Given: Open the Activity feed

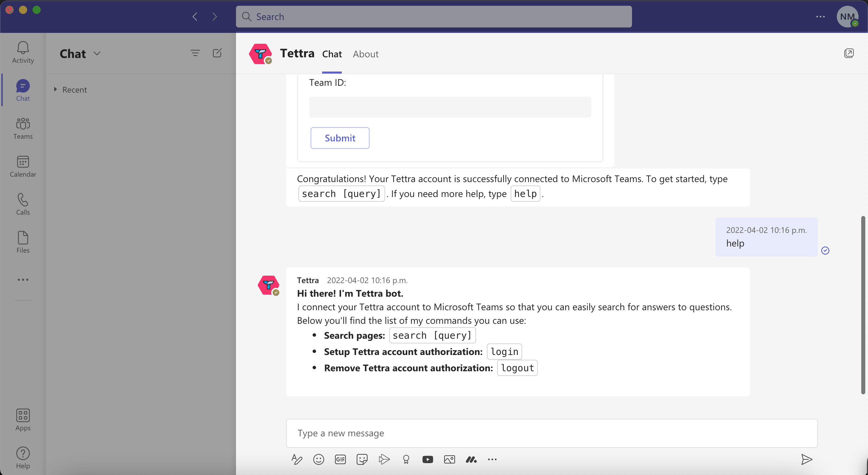Looking at the screenshot, I should pos(23,52).
